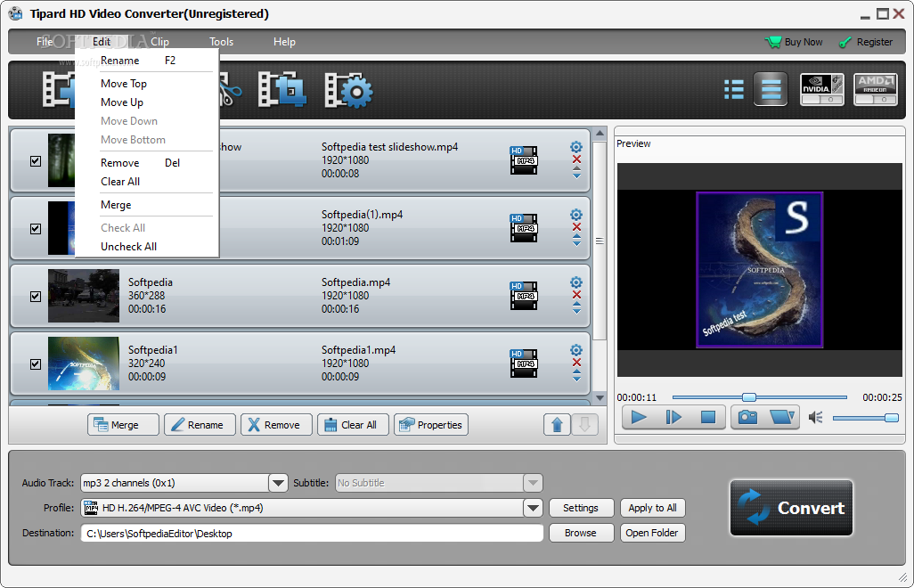This screenshot has width=914, height=588.
Task: Select Clear All in Edit menu
Action: (x=147, y=182)
